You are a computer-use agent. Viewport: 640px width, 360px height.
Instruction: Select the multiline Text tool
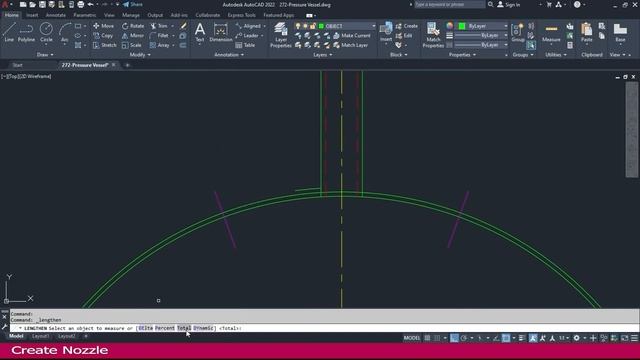pyautogui.click(x=200, y=32)
